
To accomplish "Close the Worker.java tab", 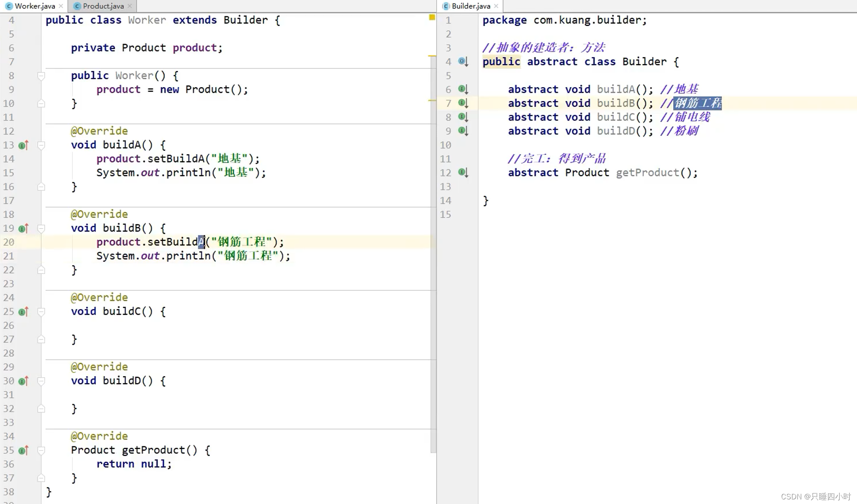I will click(61, 6).
